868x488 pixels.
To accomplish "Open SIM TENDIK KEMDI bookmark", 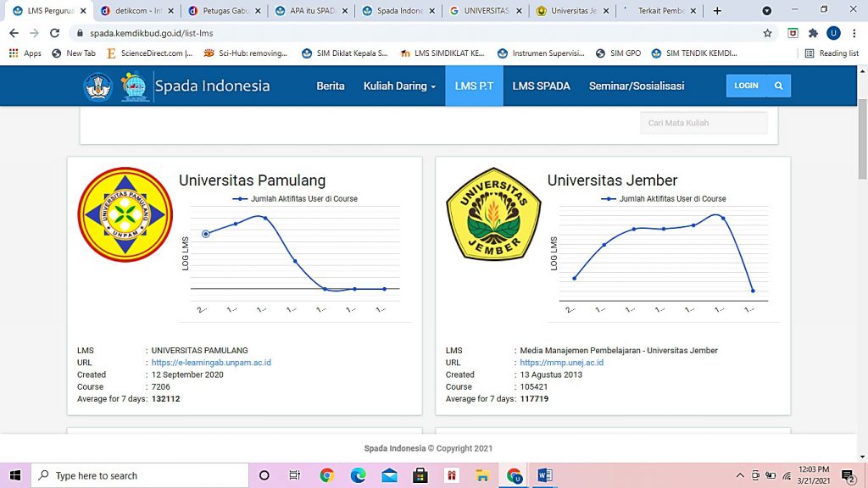I will coord(694,53).
